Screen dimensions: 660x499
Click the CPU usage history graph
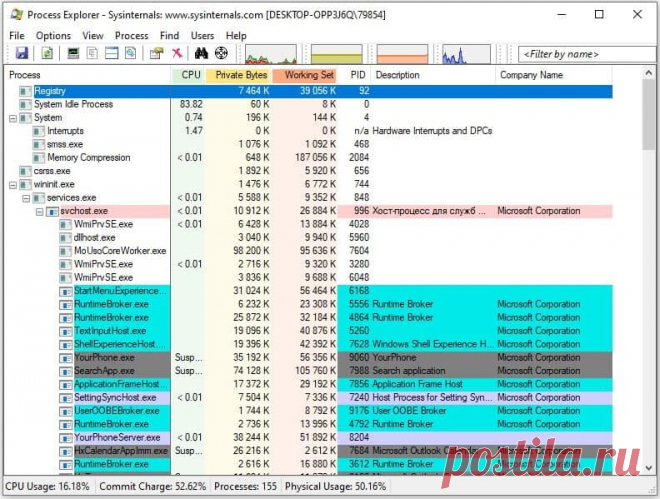pyautogui.click(x=271, y=54)
